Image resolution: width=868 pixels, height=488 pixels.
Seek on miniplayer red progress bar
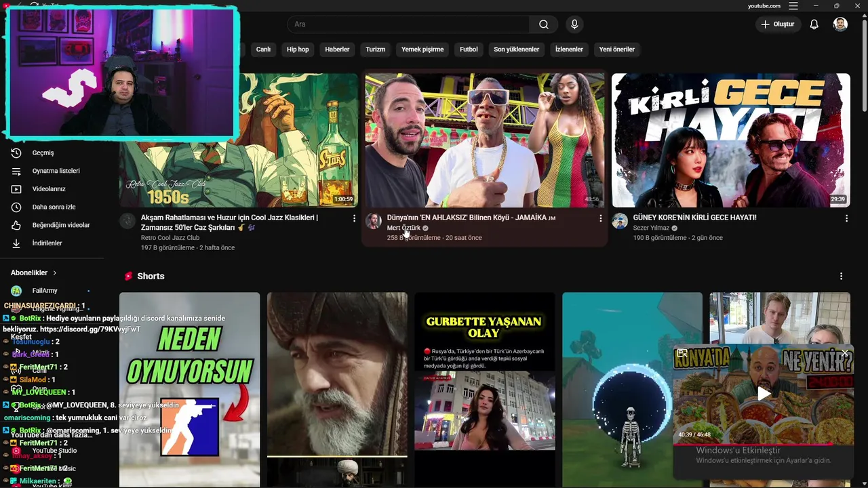[x=764, y=445]
